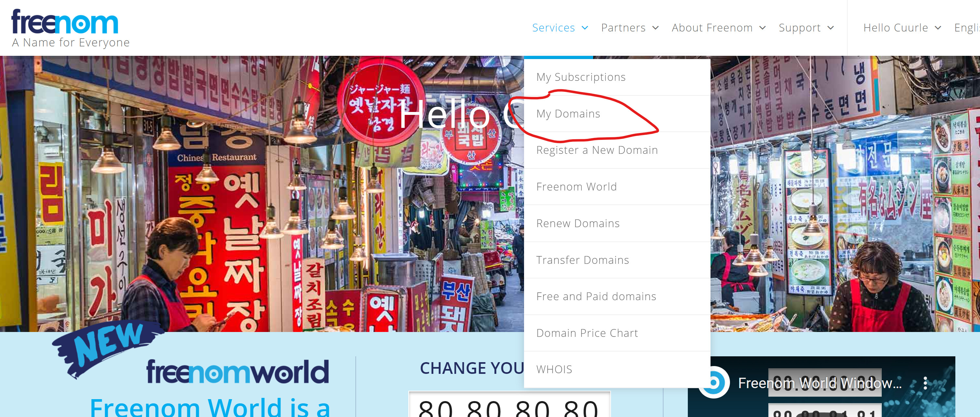
Task: Open the Services menu
Action: pos(553,28)
